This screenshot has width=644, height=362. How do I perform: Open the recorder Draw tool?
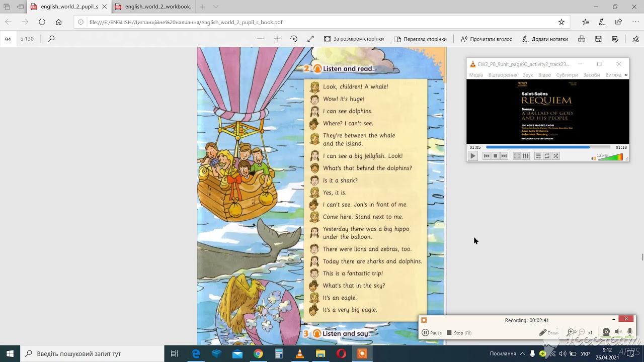548,333
